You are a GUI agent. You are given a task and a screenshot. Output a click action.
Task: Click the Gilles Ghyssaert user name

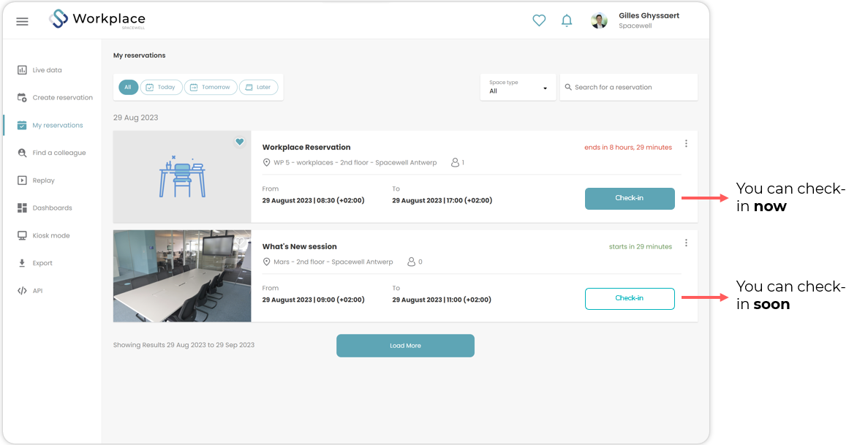pos(649,15)
